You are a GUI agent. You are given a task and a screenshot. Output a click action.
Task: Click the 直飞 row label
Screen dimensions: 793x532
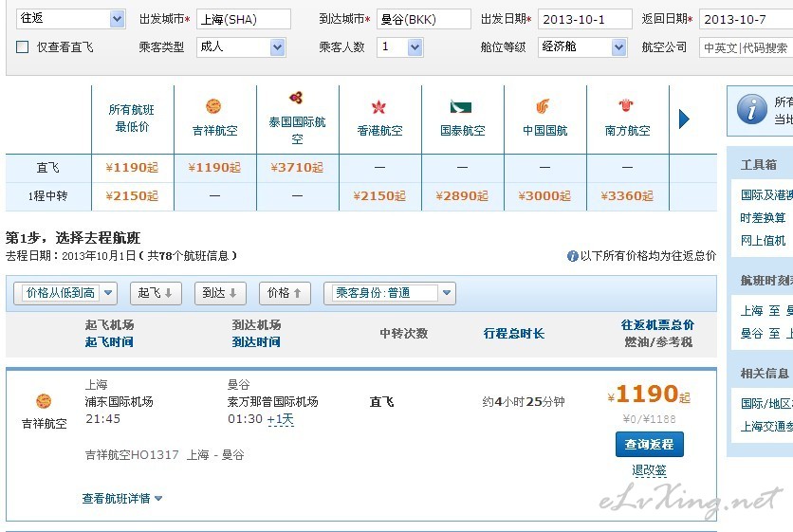pos(48,168)
